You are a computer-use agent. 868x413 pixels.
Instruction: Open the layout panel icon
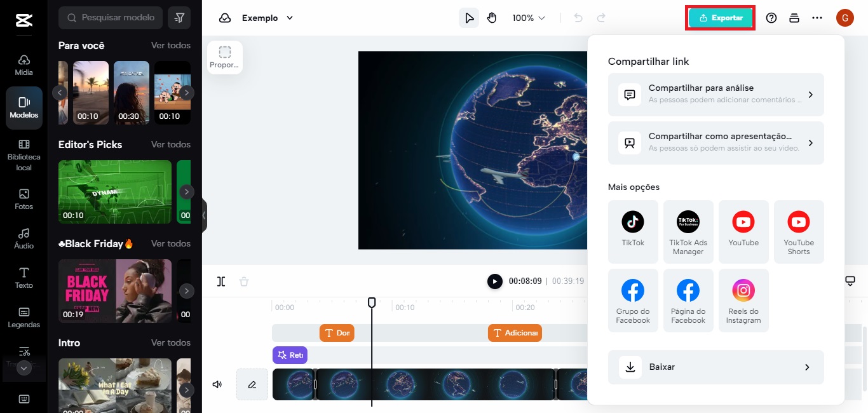(794, 18)
